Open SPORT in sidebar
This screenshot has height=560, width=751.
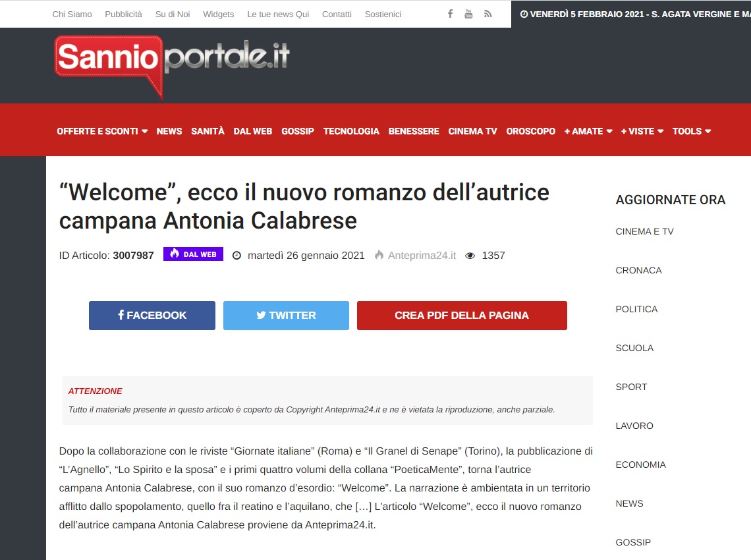click(x=631, y=387)
